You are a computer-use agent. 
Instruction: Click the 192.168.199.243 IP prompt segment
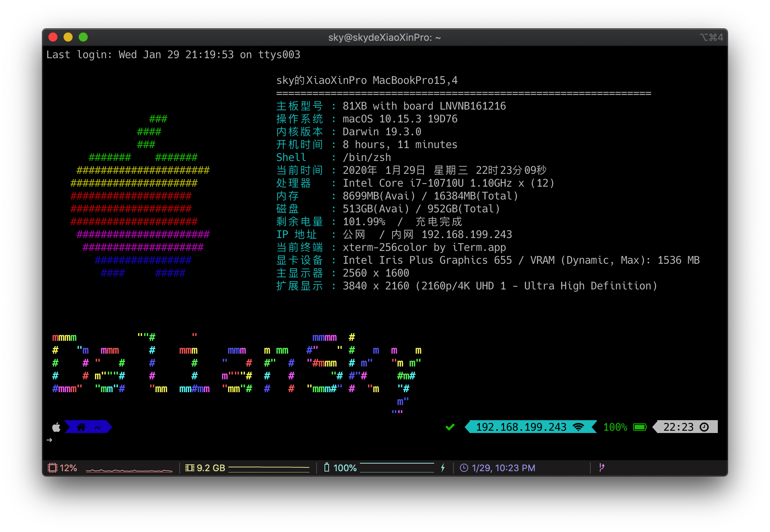pos(531,427)
